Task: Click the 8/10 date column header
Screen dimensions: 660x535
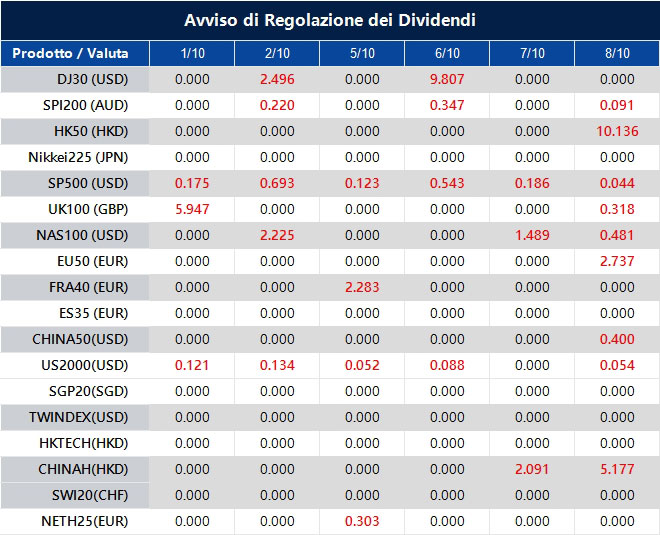Action: coord(617,53)
